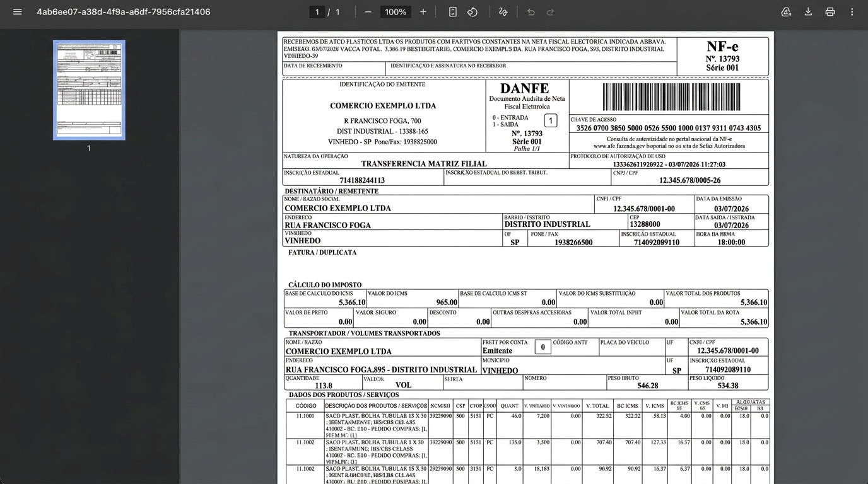This screenshot has height=484, width=868.
Task: Click the undo arrow icon
Action: pyautogui.click(x=531, y=12)
